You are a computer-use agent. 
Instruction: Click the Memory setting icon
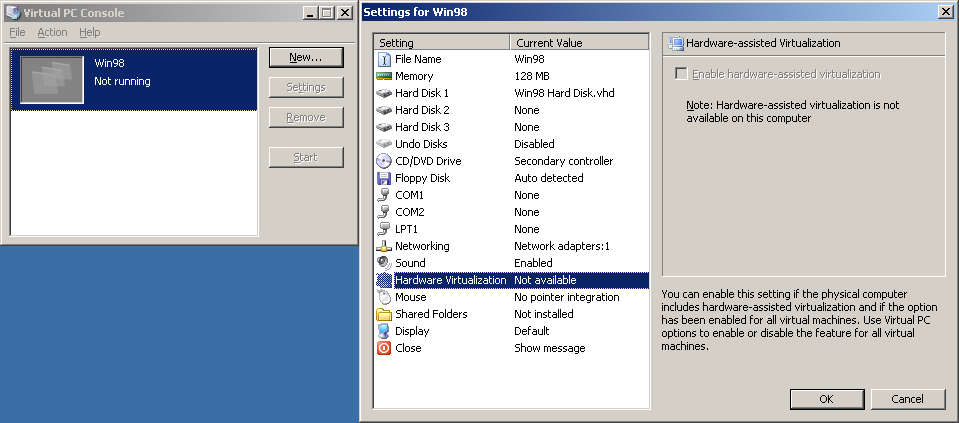tap(384, 76)
